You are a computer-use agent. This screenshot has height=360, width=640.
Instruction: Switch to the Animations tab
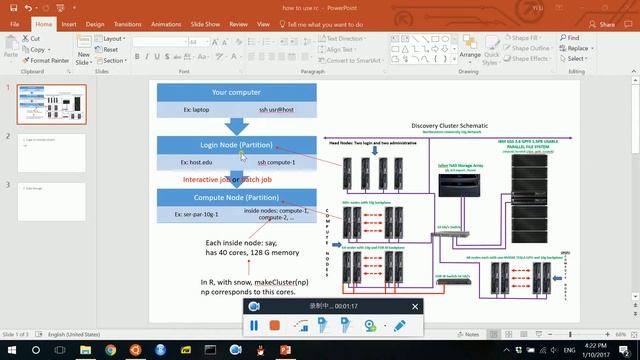[x=166, y=24]
